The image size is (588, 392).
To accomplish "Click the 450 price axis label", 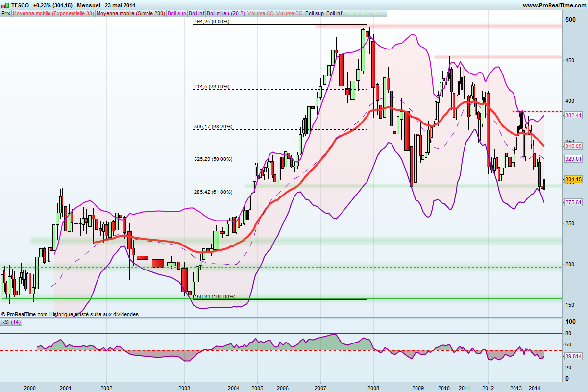I will coord(570,60).
